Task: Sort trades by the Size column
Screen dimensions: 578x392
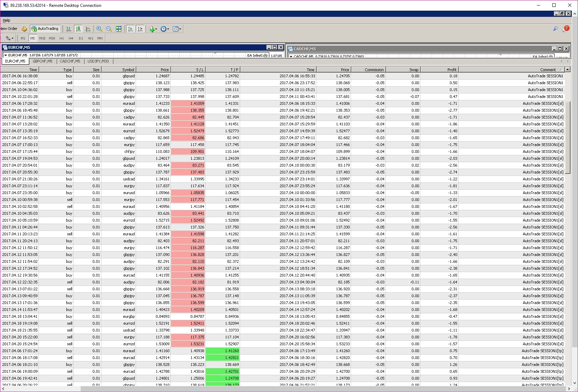Action: pyautogui.click(x=87, y=70)
